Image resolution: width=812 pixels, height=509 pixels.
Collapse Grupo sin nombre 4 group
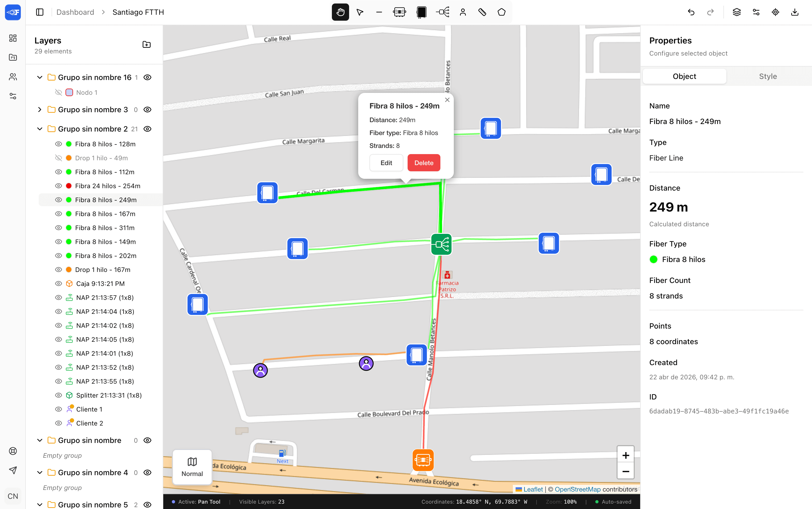tap(40, 473)
